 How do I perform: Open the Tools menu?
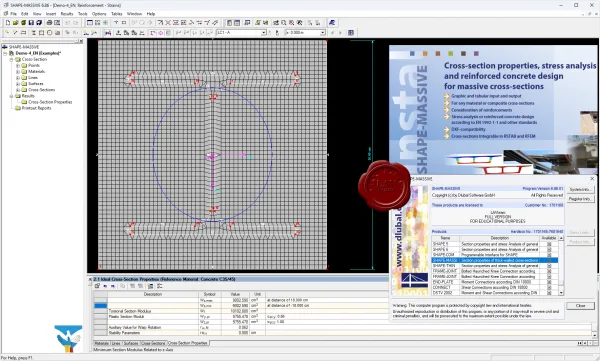coord(83,14)
